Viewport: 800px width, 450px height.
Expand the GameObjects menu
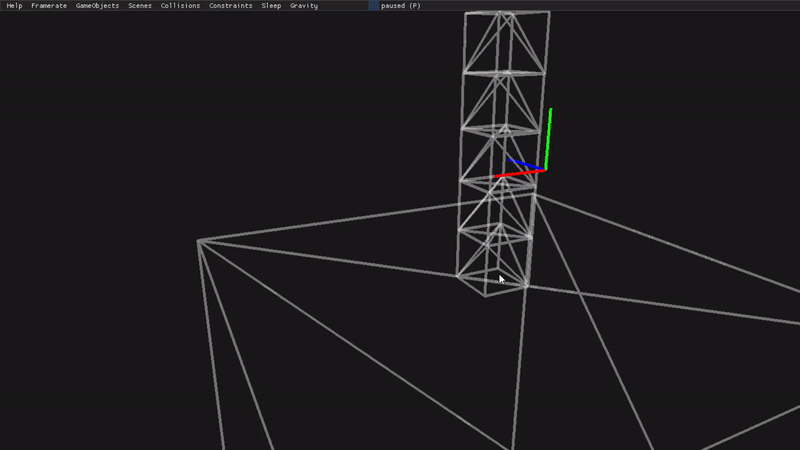click(97, 6)
